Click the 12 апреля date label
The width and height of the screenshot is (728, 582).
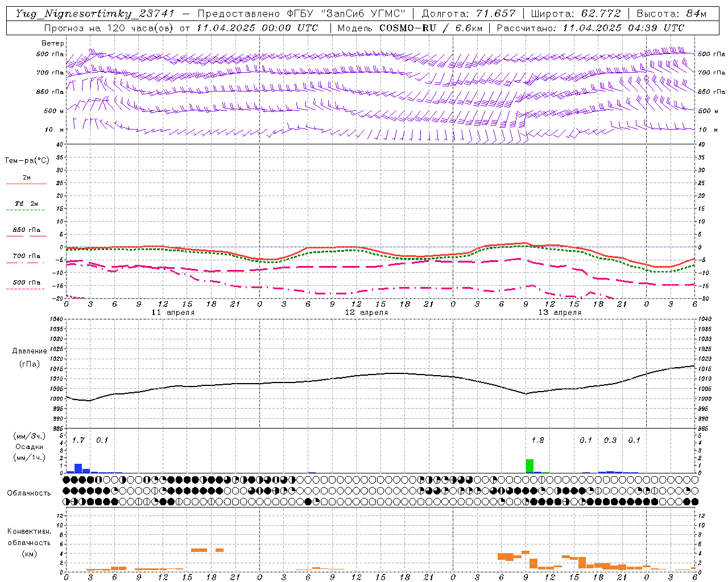point(366,313)
